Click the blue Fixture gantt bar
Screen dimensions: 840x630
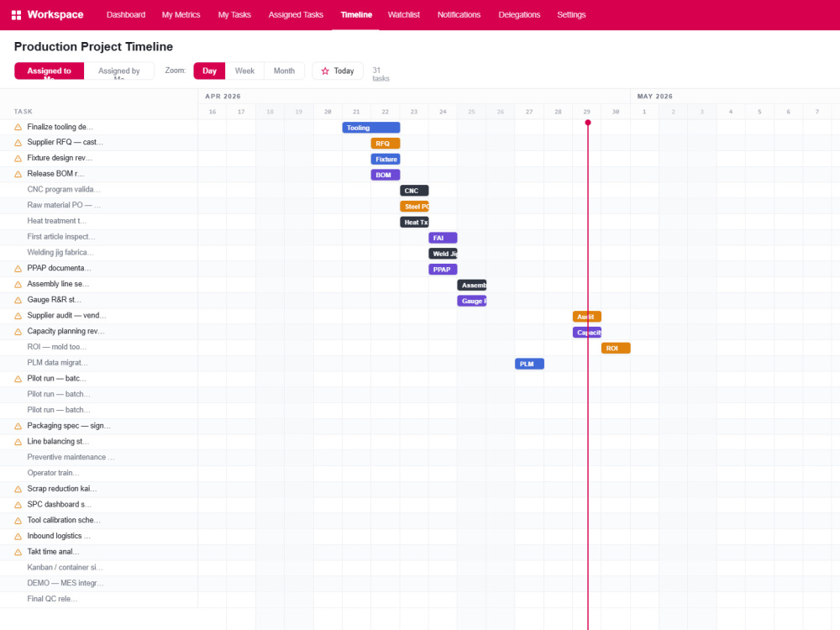[x=386, y=159]
